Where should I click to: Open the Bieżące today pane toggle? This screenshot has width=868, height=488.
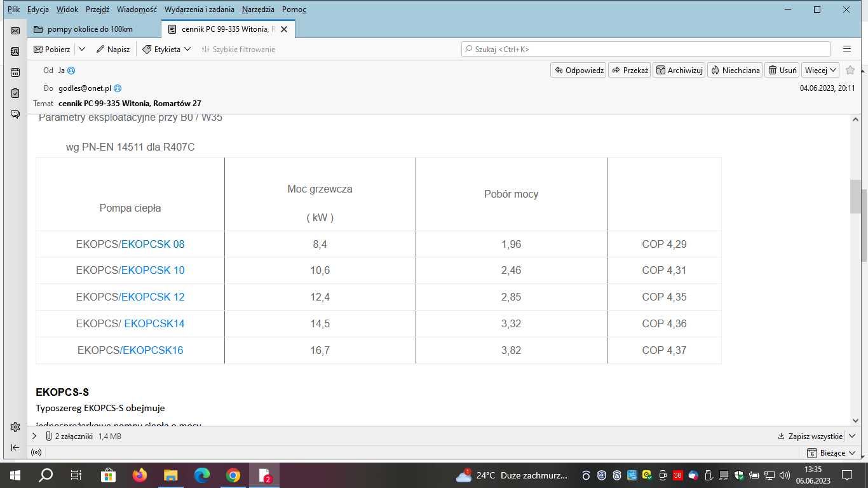pos(831,452)
